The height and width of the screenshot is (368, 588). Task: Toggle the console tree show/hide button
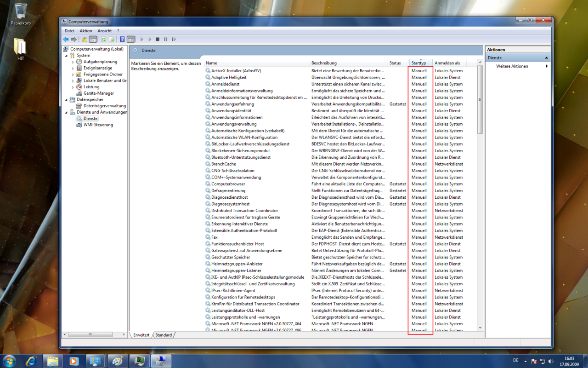point(93,40)
